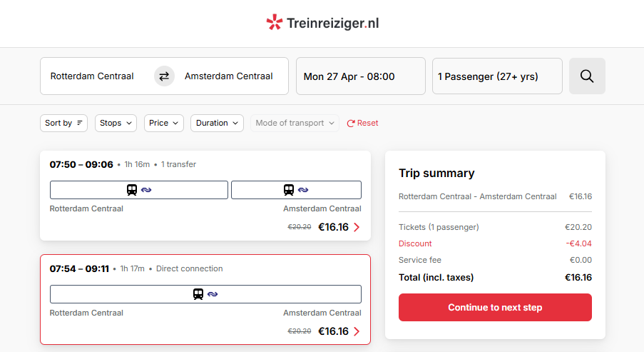The image size is (644, 352).
Task: Click the Amsterdam Centraal destination field
Action: 229,76
